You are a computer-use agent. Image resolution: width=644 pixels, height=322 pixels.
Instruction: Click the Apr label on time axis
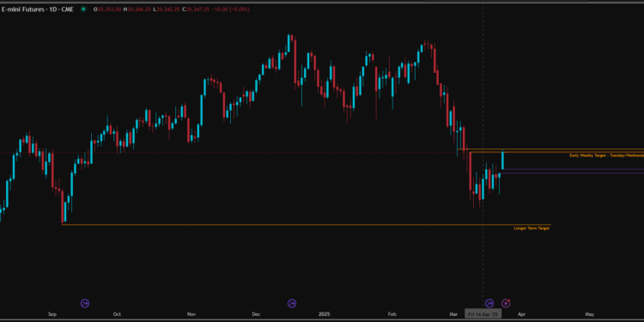pos(521,314)
